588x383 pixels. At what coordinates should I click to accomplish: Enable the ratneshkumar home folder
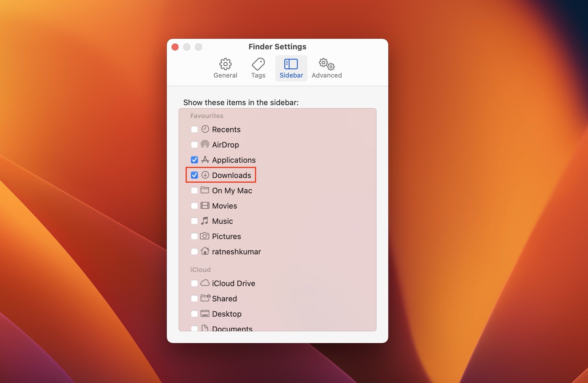(194, 251)
